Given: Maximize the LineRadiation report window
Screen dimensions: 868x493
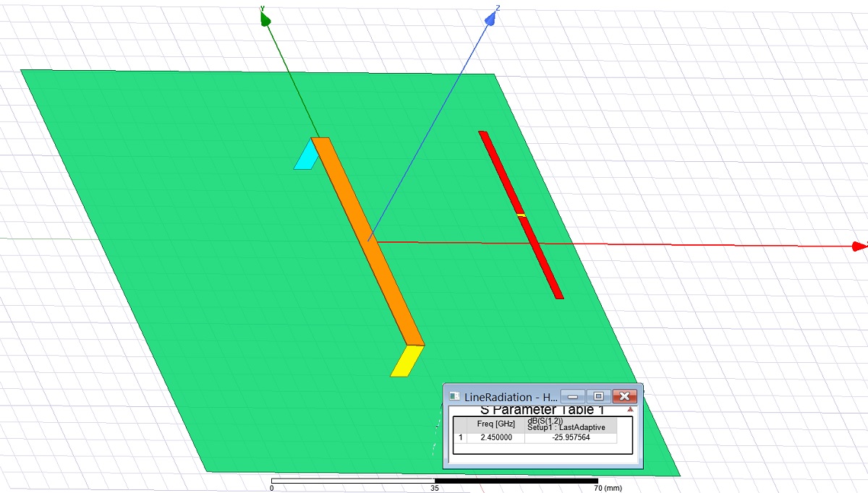Looking at the screenshot, I should (599, 396).
